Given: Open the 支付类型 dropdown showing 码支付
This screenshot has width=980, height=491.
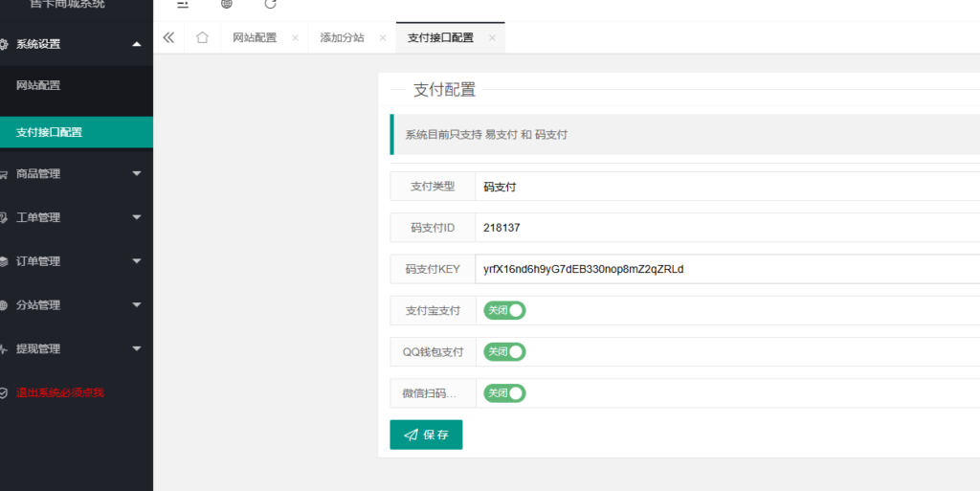Looking at the screenshot, I should [727, 186].
